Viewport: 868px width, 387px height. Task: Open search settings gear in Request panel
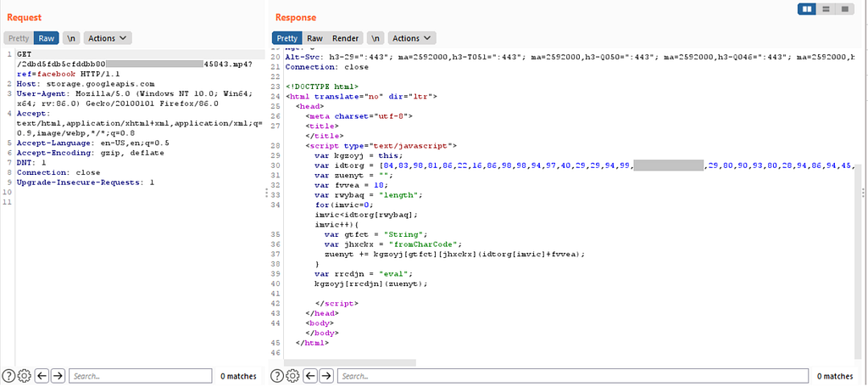(23, 376)
